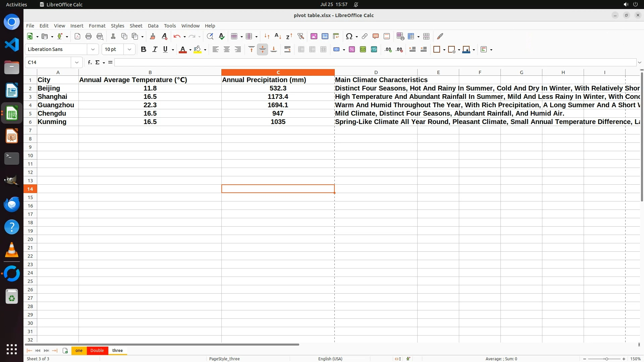Toggle Bold formatting

144,50
